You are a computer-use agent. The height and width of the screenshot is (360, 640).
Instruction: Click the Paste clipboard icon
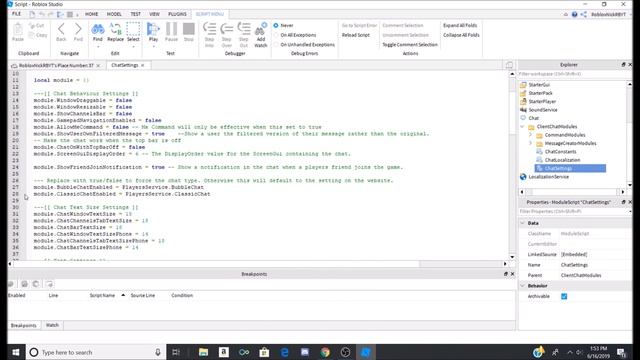coord(18,29)
